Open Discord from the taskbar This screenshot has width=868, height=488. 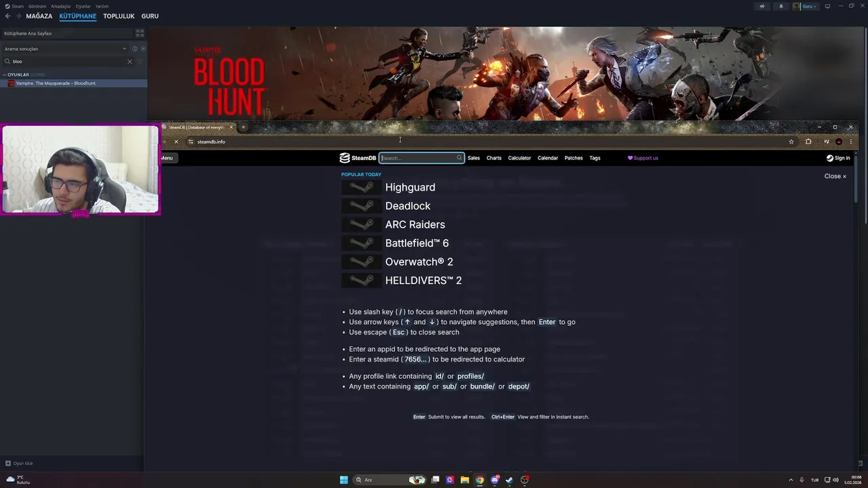point(494,480)
